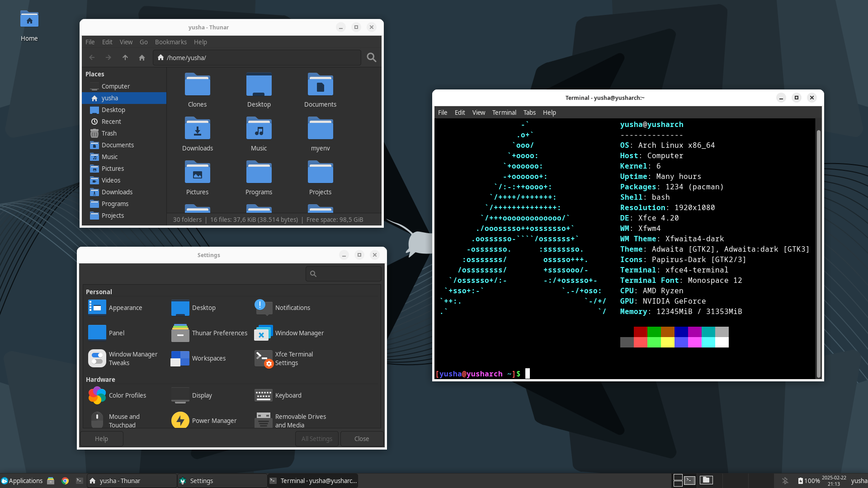Open the myenv folder
Image resolution: width=868 pixels, height=488 pixels.
click(x=321, y=128)
